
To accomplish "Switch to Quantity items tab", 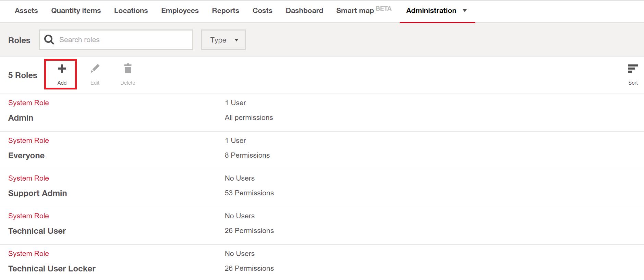I will pos(76,11).
